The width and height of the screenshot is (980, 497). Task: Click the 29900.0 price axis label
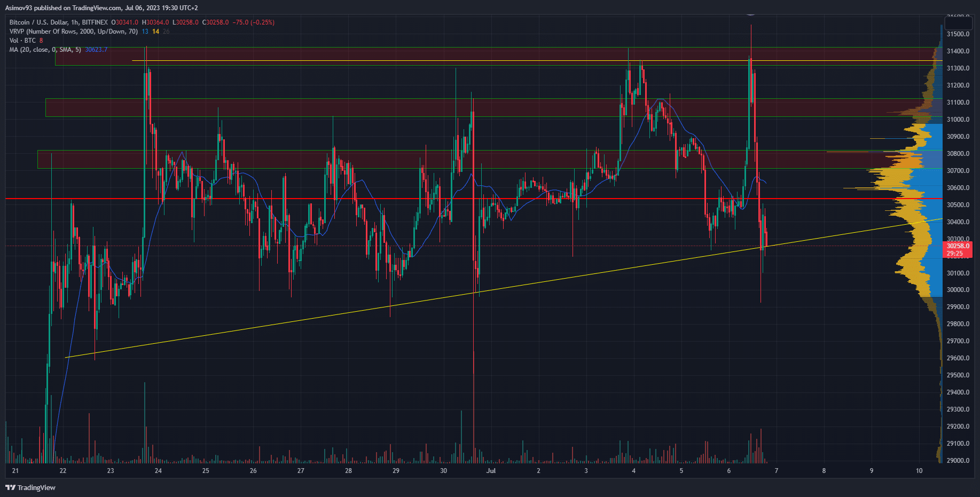(x=958, y=307)
